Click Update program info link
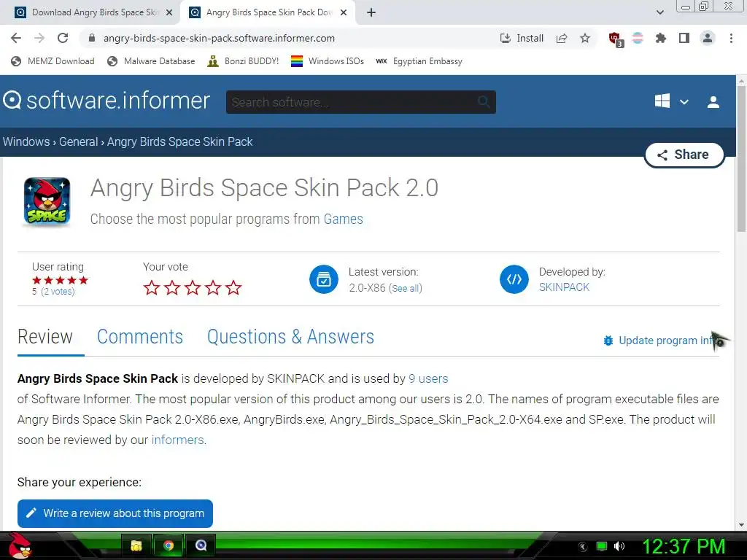Viewport: 747px width, 560px height. pyautogui.click(x=662, y=341)
